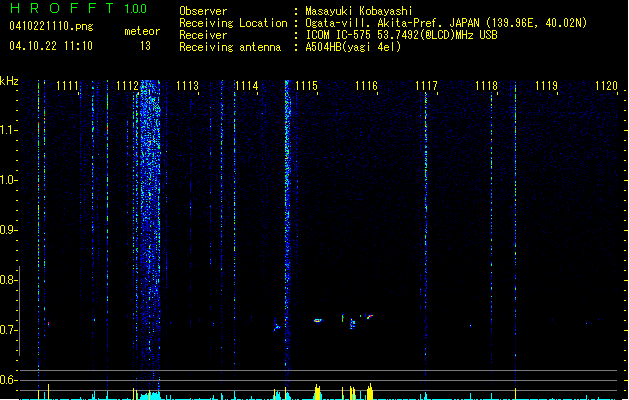Click time marker 1119
The width and height of the screenshot is (629, 400).
point(546,86)
